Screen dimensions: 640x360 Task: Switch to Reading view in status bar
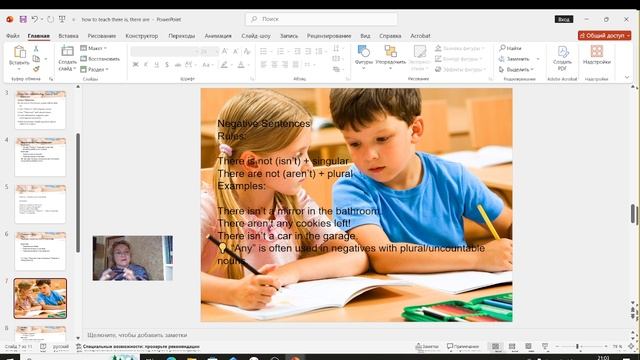[528, 347]
